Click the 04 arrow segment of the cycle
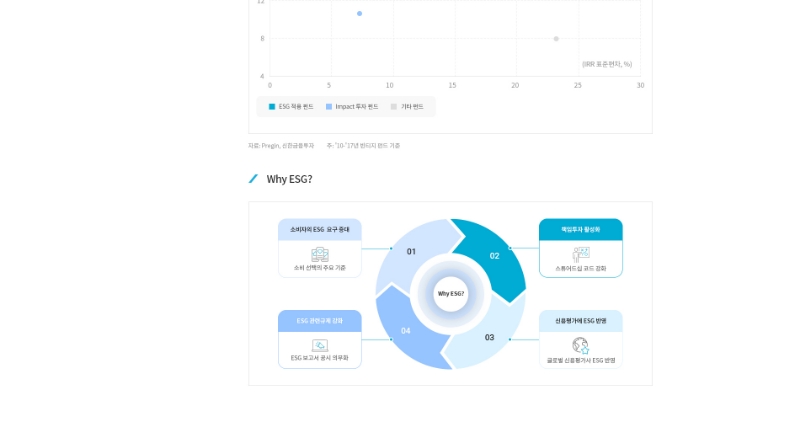 pos(408,329)
